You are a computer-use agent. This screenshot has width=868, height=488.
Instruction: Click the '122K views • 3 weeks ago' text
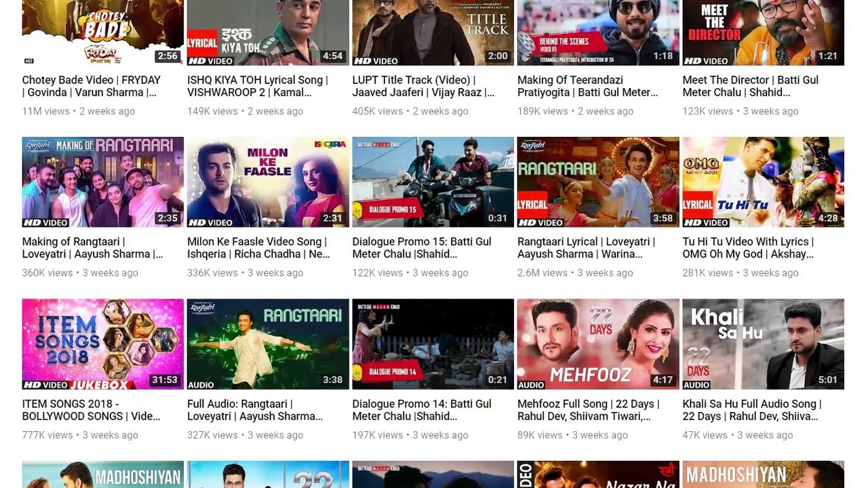410,273
